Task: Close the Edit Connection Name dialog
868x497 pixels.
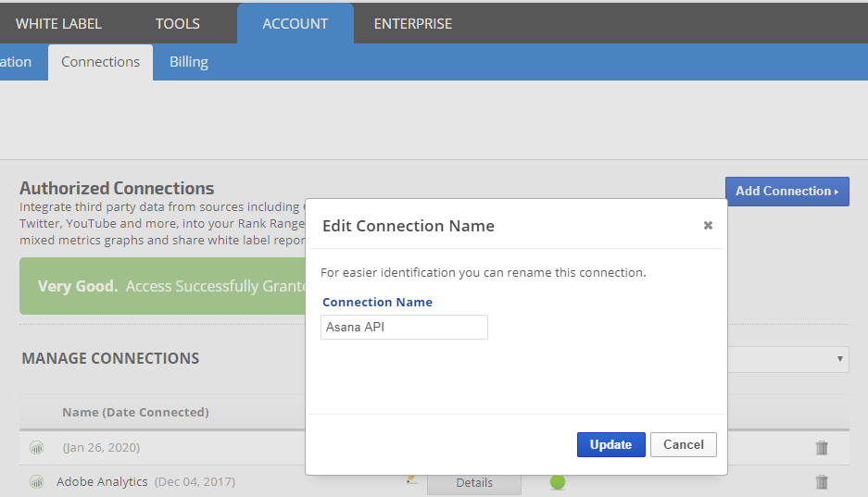Action: (x=708, y=225)
